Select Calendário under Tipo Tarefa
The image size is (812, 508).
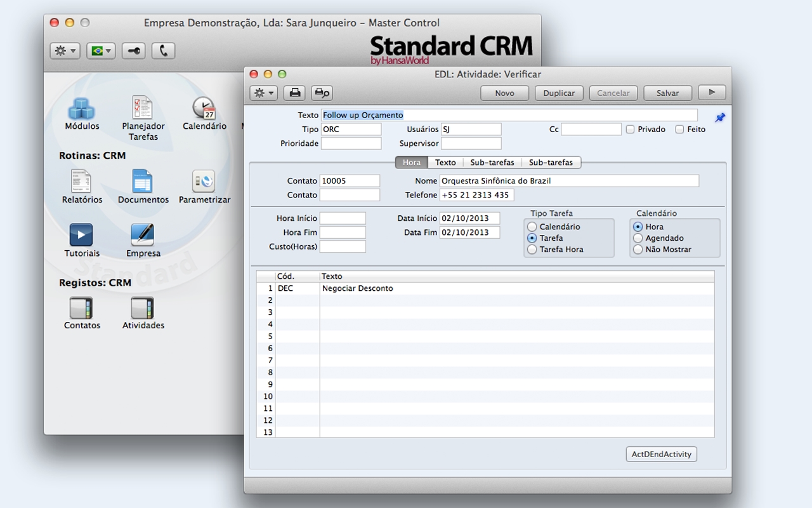(x=532, y=227)
